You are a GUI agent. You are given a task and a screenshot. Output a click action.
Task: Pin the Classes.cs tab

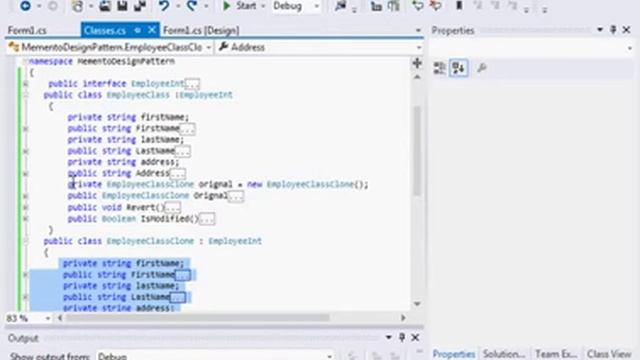(x=138, y=30)
